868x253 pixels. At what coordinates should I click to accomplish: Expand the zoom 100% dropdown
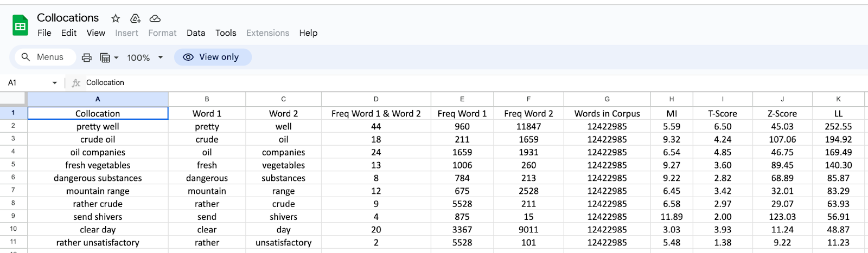145,57
